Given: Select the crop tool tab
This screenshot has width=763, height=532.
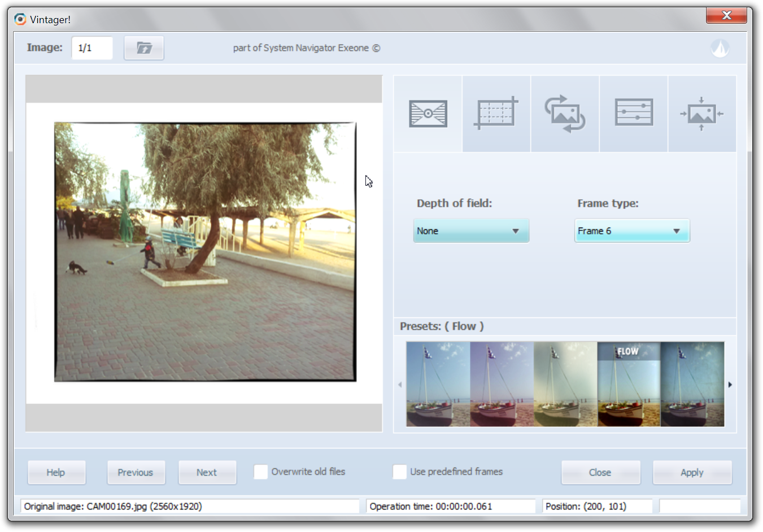Looking at the screenshot, I should coord(496,114).
